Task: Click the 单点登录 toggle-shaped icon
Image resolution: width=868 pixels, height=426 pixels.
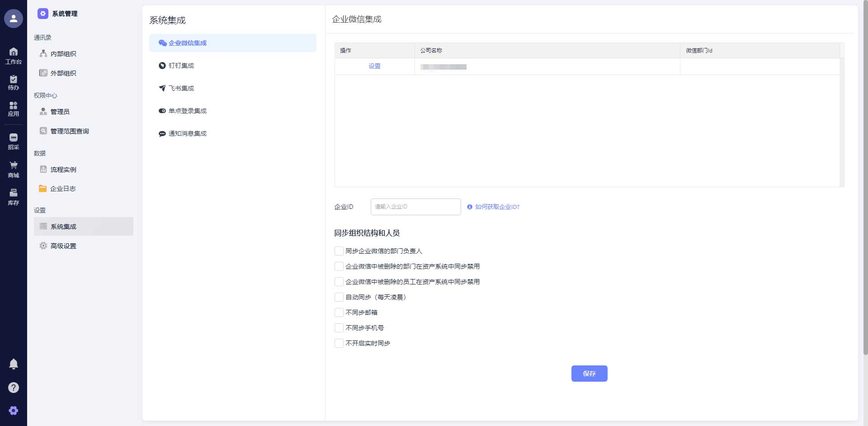Action: (162, 111)
